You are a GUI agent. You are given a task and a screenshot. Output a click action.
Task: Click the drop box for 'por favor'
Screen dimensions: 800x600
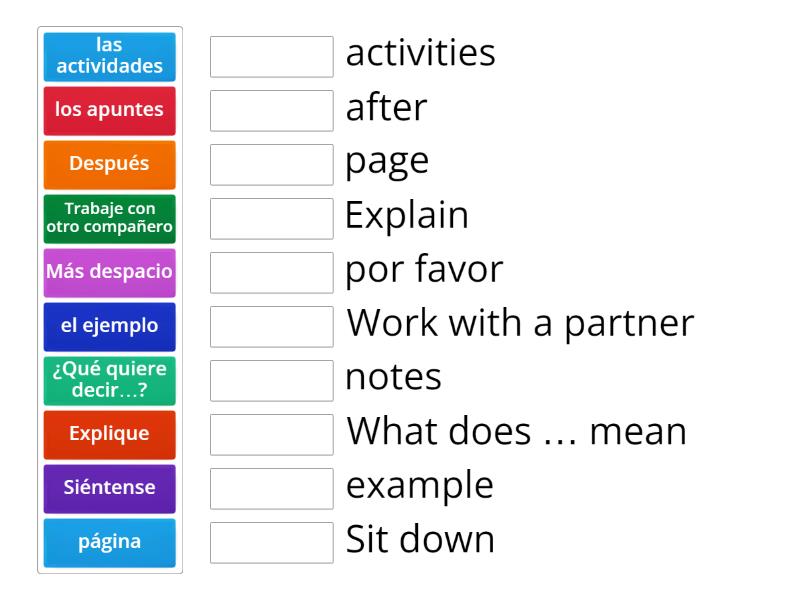[272, 272]
